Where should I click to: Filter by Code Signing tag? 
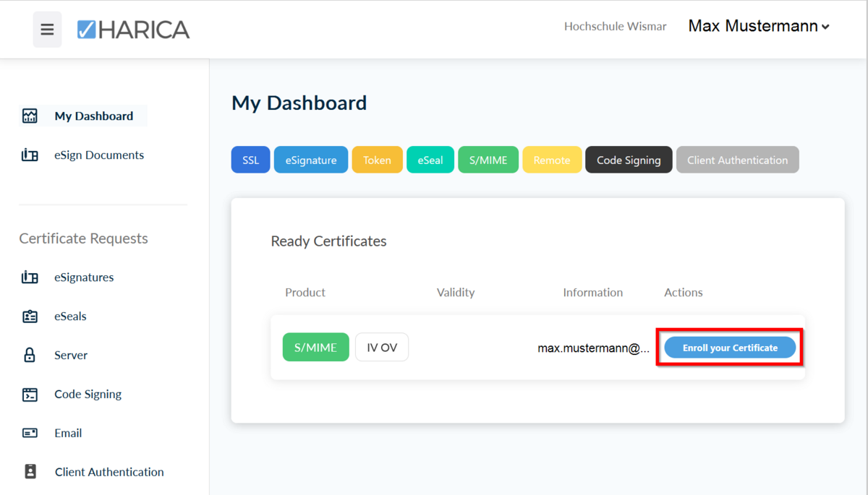click(x=628, y=160)
